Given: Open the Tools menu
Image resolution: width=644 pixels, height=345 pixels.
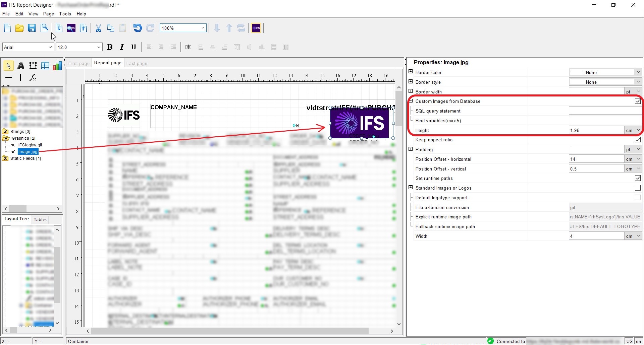Looking at the screenshot, I should point(65,14).
